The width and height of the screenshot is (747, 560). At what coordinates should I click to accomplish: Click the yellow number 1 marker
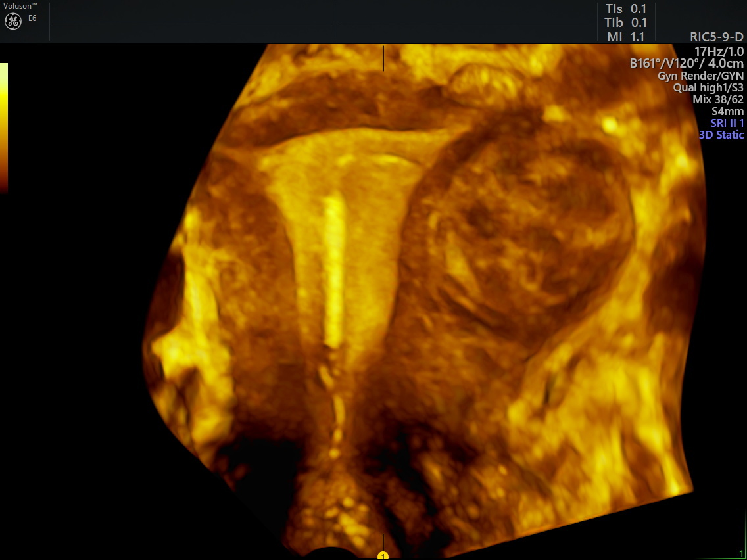click(x=383, y=556)
